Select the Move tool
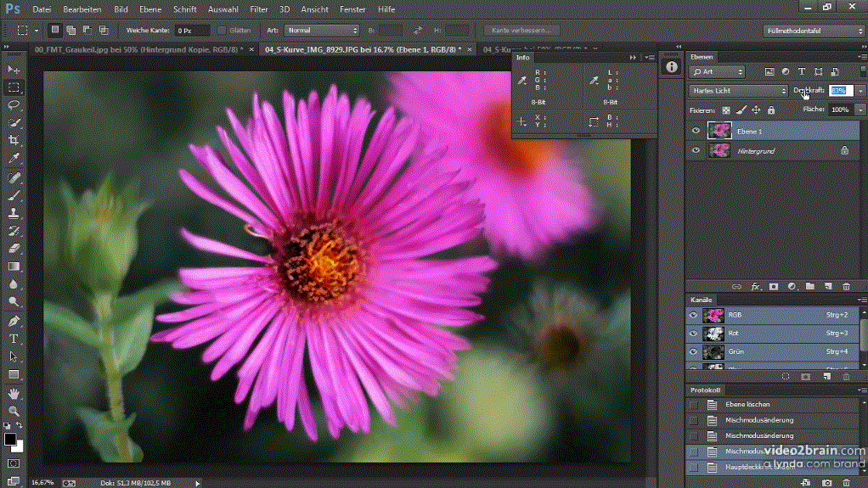868x488 pixels. click(x=14, y=69)
